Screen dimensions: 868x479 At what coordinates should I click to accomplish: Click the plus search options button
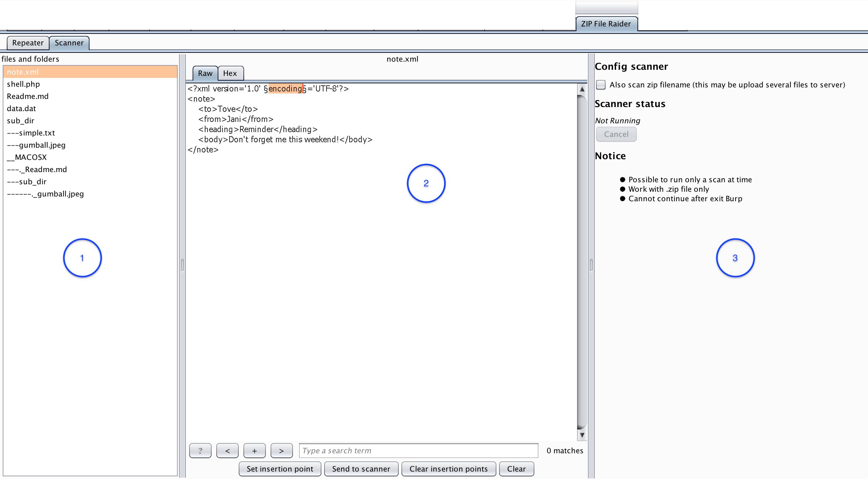point(254,451)
